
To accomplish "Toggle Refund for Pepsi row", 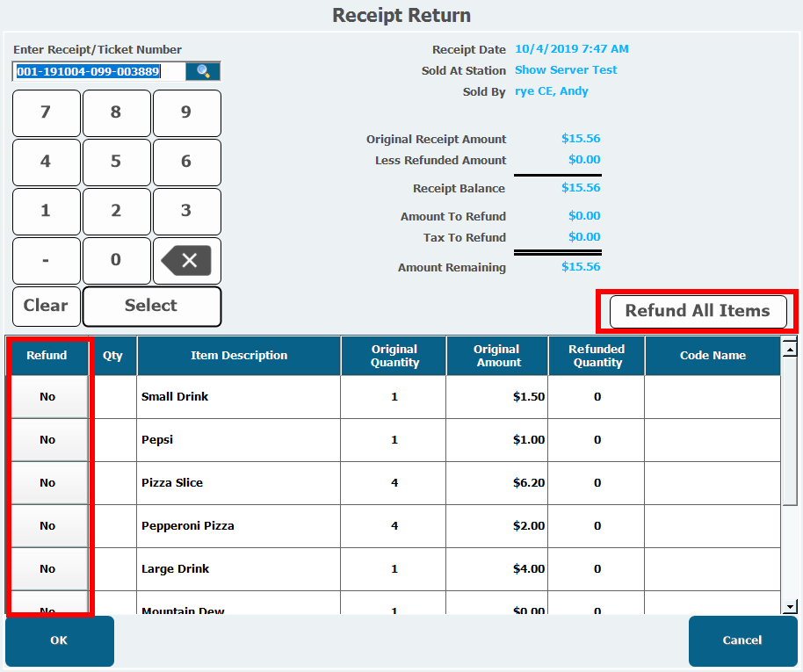I will coord(47,440).
